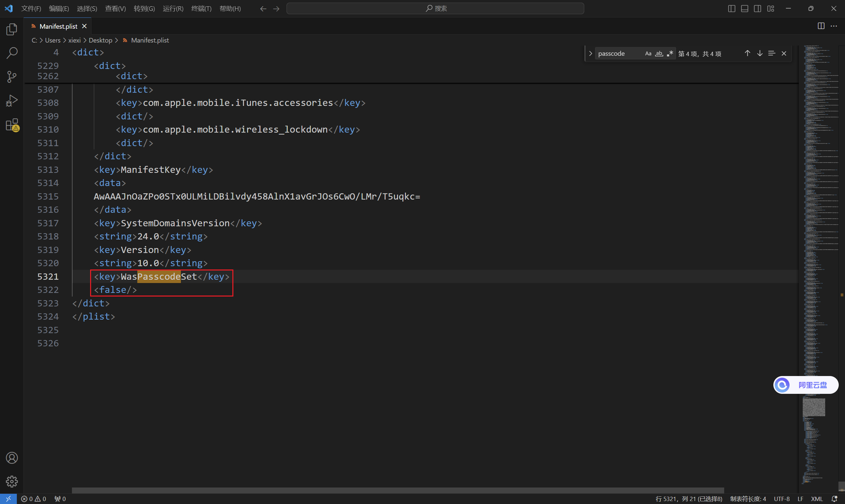Open the Manifest.plist breadcrumb dropdown
This screenshot has height=504, width=845.
[x=150, y=40]
